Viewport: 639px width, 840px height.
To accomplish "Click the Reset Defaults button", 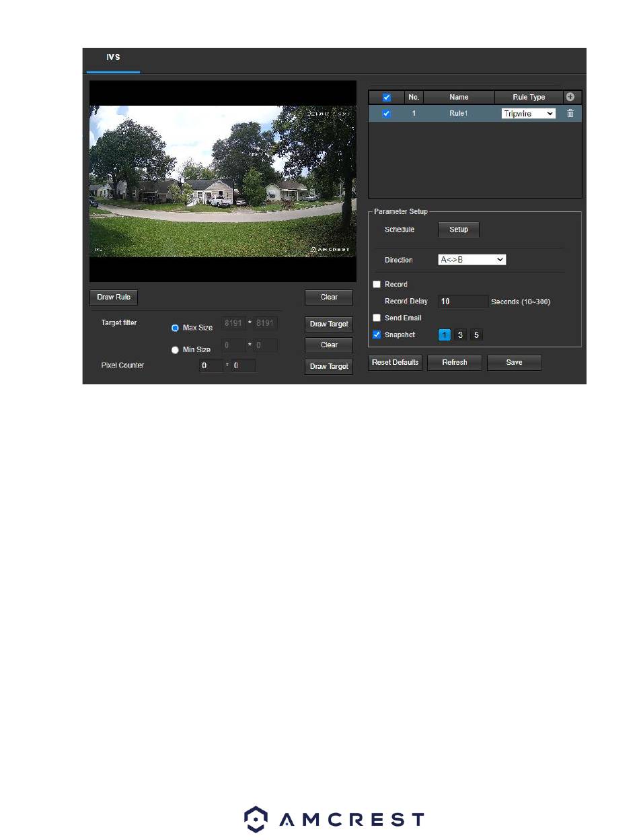I will pos(396,362).
